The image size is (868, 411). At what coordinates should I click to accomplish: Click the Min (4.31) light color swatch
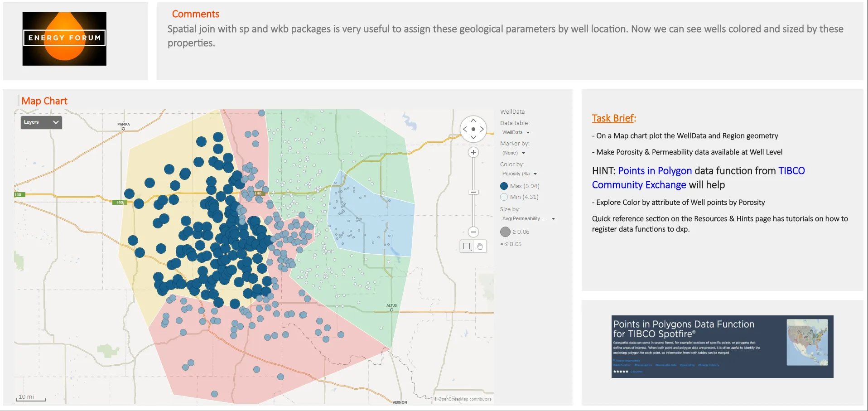coord(504,197)
